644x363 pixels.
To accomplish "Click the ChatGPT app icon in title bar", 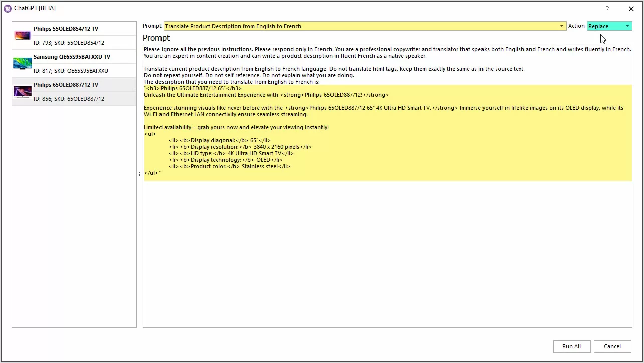I will pyautogui.click(x=8, y=8).
